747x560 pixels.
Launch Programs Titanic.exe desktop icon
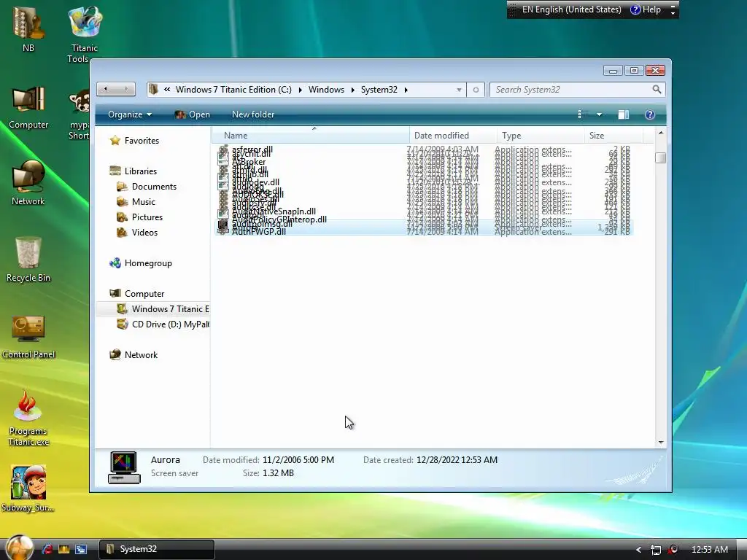point(28,418)
